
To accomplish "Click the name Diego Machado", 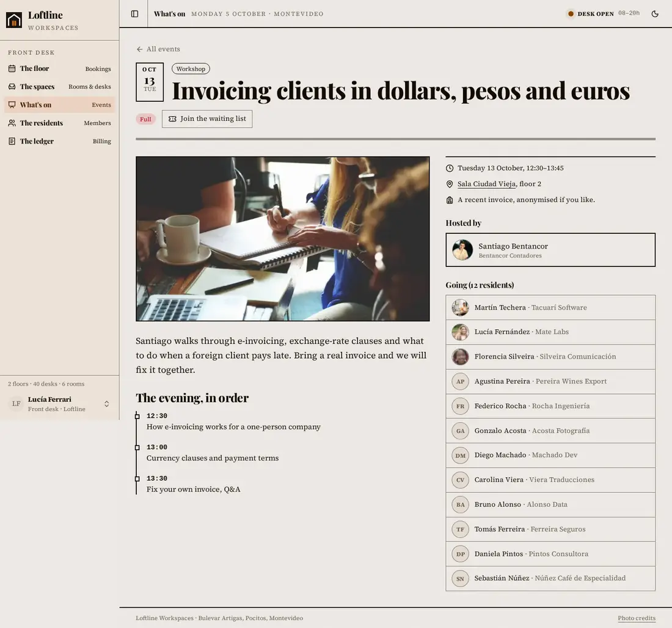I will [500, 455].
